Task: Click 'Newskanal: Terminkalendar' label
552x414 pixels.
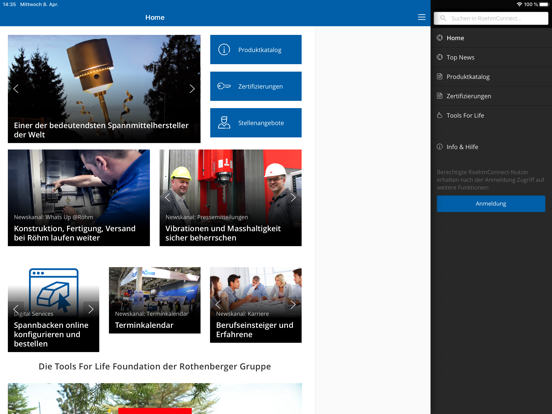Action: (x=151, y=314)
